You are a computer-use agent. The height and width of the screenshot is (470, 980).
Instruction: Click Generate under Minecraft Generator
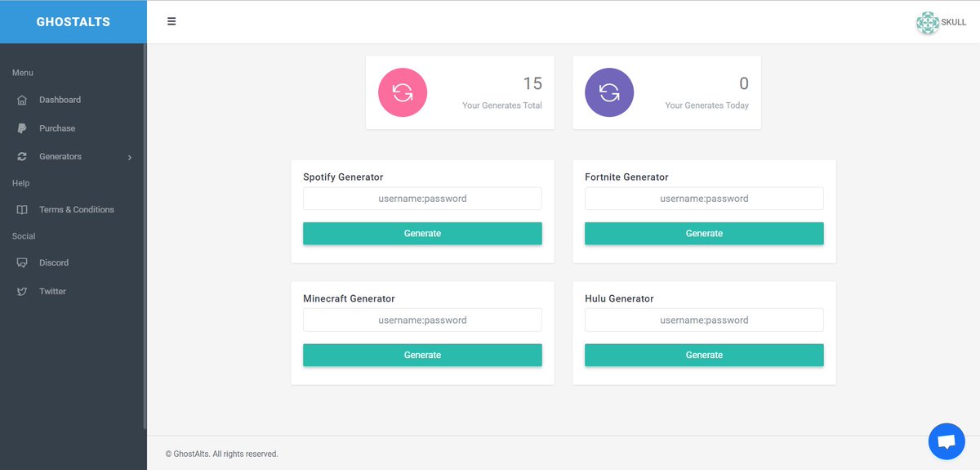click(x=422, y=355)
